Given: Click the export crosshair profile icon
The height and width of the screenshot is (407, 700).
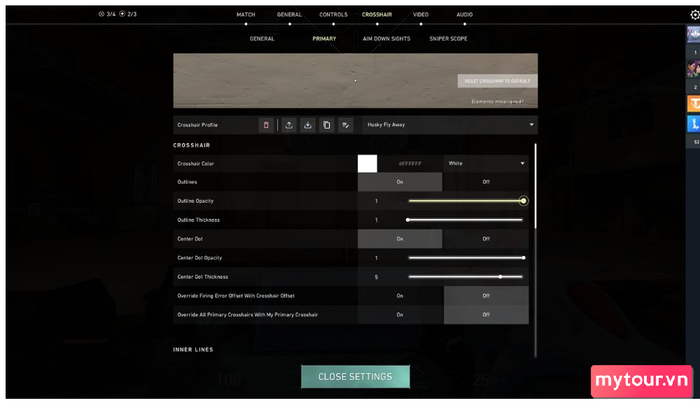Looking at the screenshot, I should pos(289,125).
